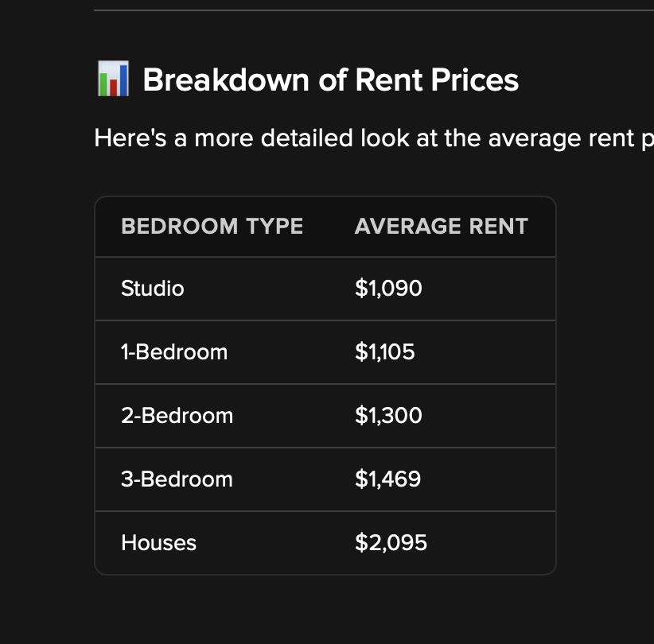
Task: Click the word 'Breakdown' in the heading
Action: 226,80
